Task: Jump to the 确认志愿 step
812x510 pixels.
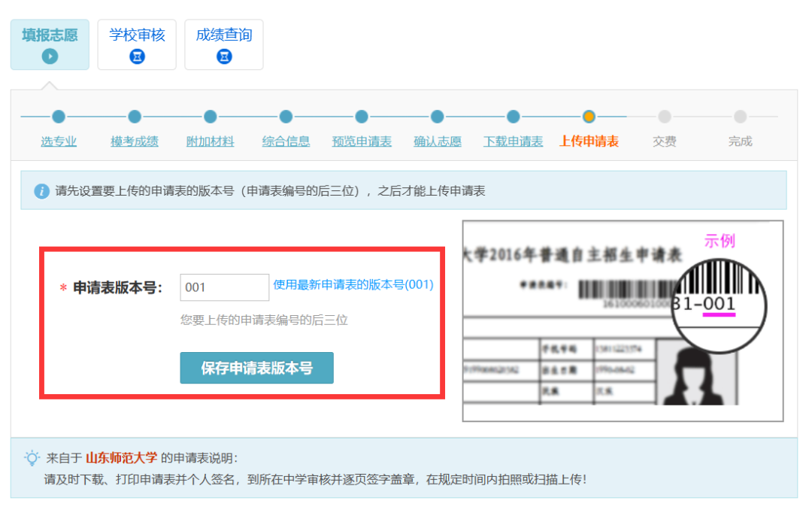Action: (438, 141)
